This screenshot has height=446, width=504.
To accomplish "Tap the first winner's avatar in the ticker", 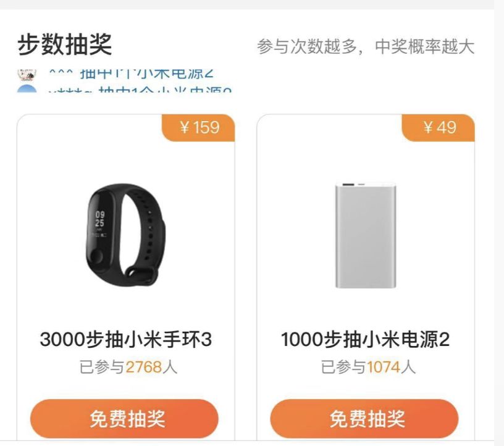I will click(27, 75).
